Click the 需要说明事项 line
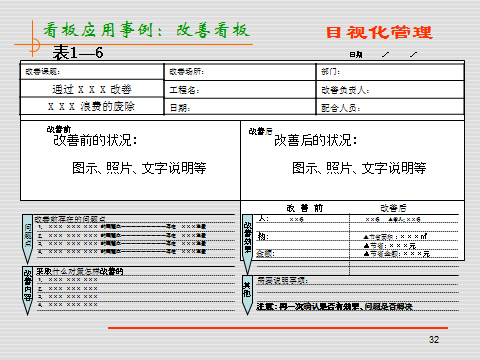The width and height of the screenshot is (480, 360). pos(282,281)
